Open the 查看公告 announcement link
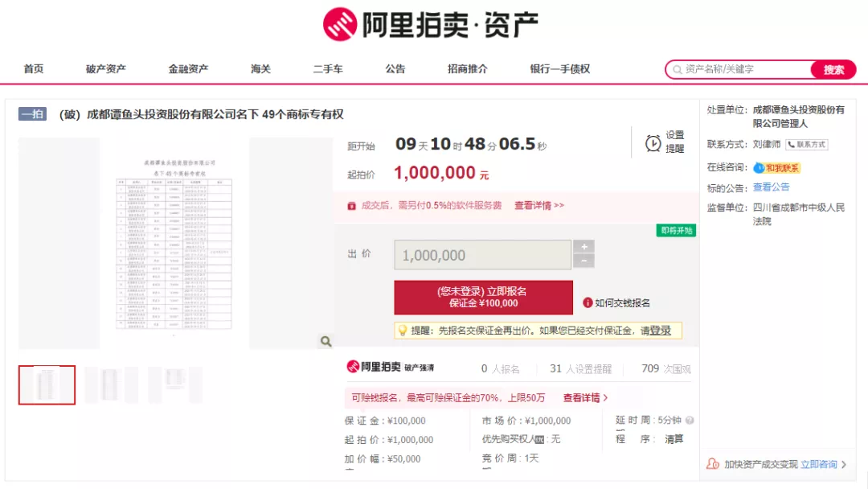The image size is (868, 489). 771,187
